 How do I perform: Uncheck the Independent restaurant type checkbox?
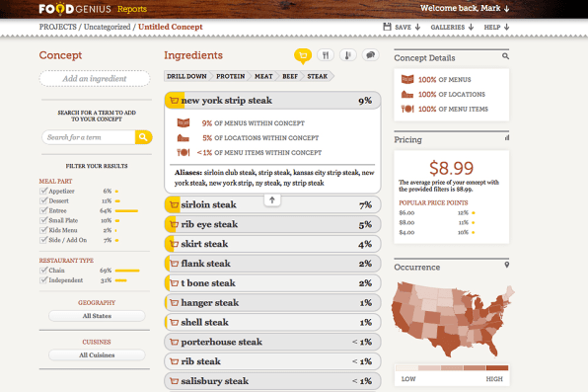coord(43,279)
